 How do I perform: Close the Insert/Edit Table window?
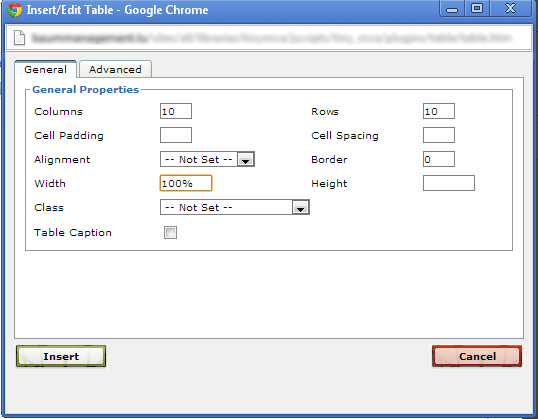(510, 9)
